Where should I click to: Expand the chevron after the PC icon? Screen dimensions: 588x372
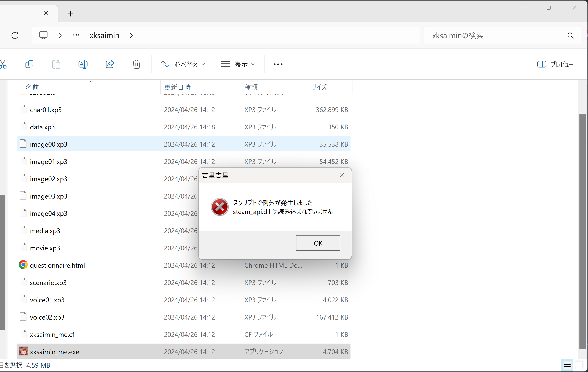click(x=60, y=36)
